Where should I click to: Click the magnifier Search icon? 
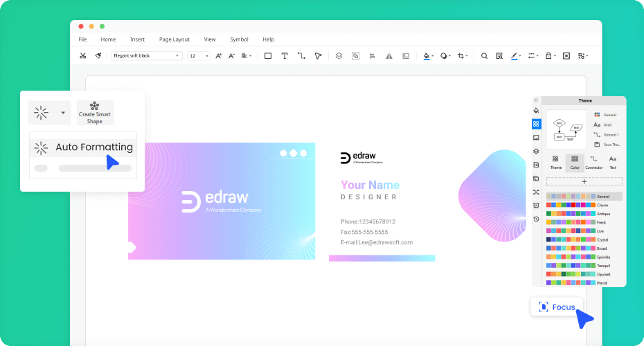484,56
